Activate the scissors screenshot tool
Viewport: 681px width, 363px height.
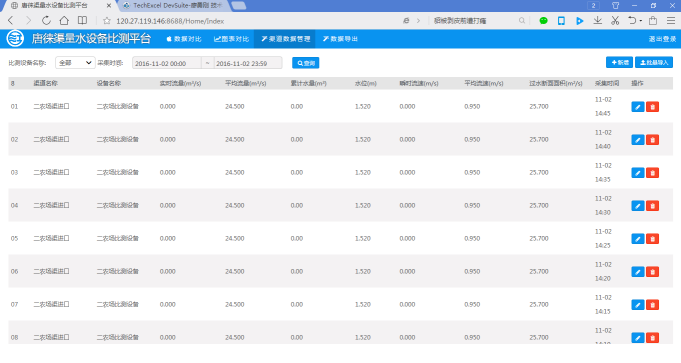point(615,20)
